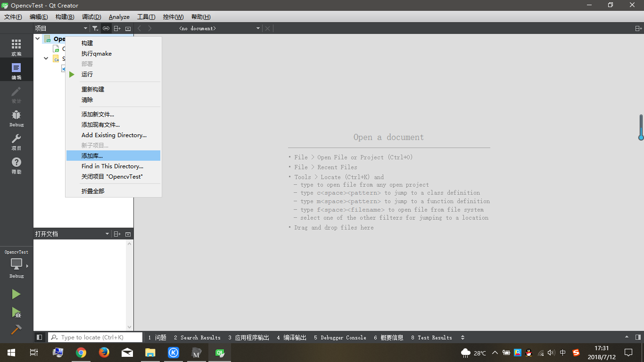
Task: Split the editor view at top right
Action: pyautogui.click(x=638, y=28)
